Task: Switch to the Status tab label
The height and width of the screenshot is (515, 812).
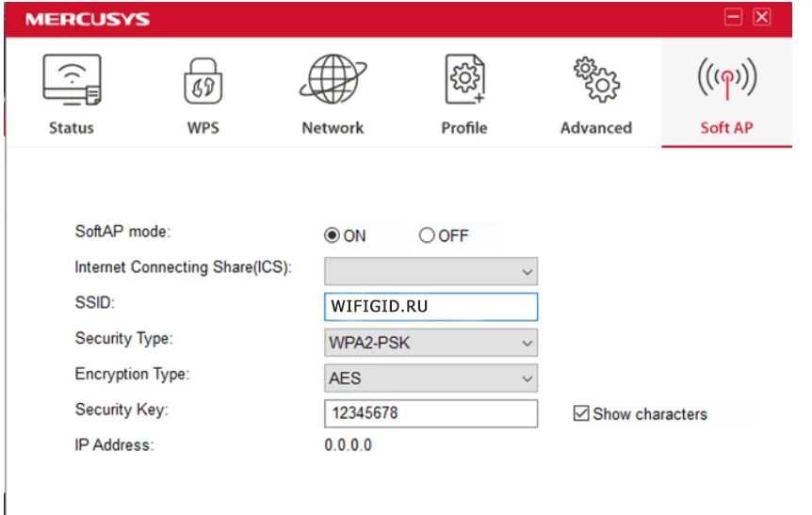Action: 72,128
